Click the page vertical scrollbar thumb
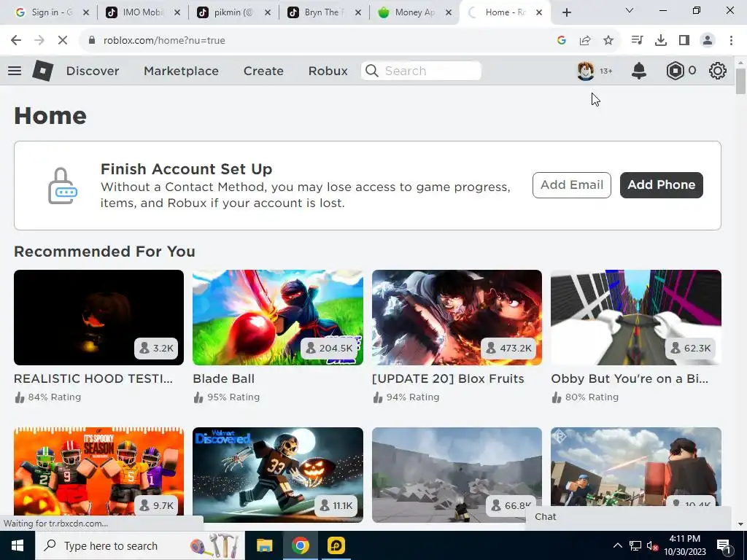The width and height of the screenshot is (747, 560). click(x=740, y=82)
